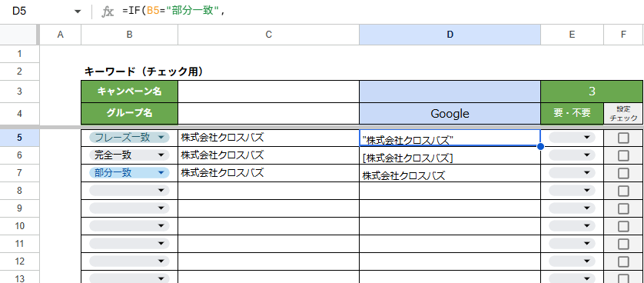The height and width of the screenshot is (283, 644).
Task: Open 要・不要 dropdown in row 7
Action: click(x=572, y=173)
